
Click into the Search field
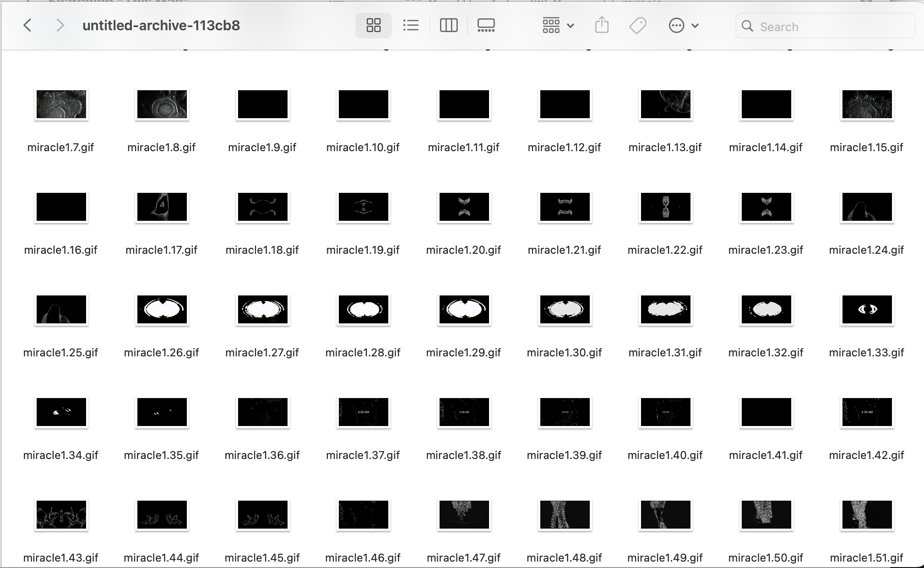[x=826, y=26]
